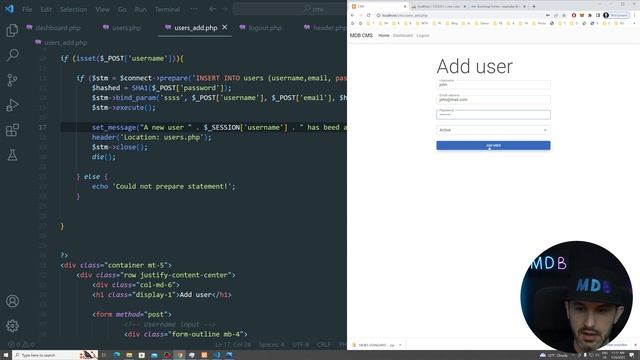Viewport: 640px width, 360px height.
Task: Click the Username input field
Action: pos(493,84)
